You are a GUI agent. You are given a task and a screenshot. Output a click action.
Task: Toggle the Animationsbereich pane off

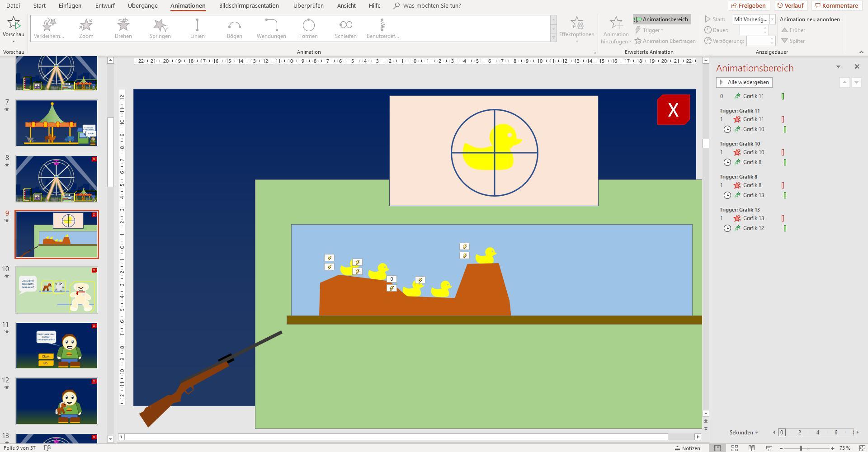pos(661,19)
